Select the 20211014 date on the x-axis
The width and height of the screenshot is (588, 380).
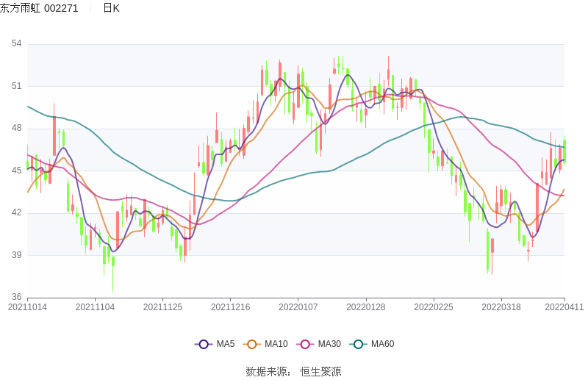(27, 307)
